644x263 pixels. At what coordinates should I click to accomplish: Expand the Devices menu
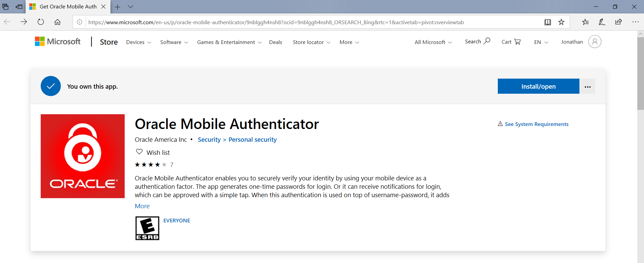[138, 42]
